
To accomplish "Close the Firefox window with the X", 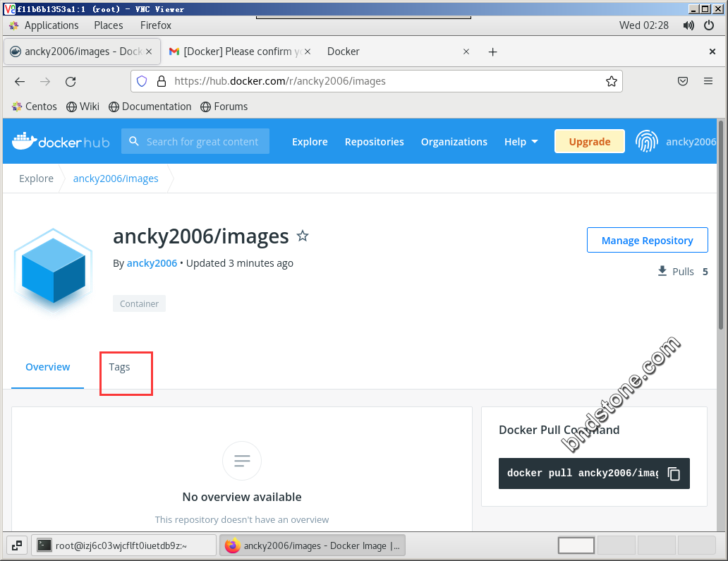I will tap(712, 52).
